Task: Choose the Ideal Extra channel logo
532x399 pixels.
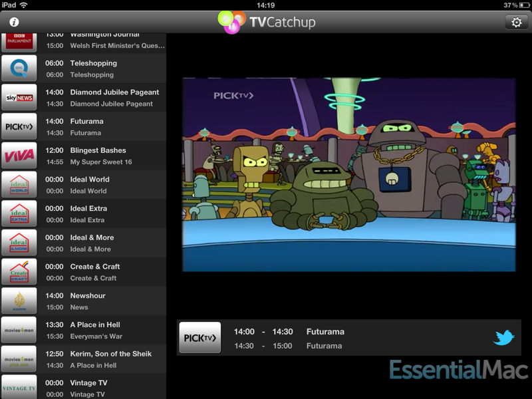Action: pos(19,213)
